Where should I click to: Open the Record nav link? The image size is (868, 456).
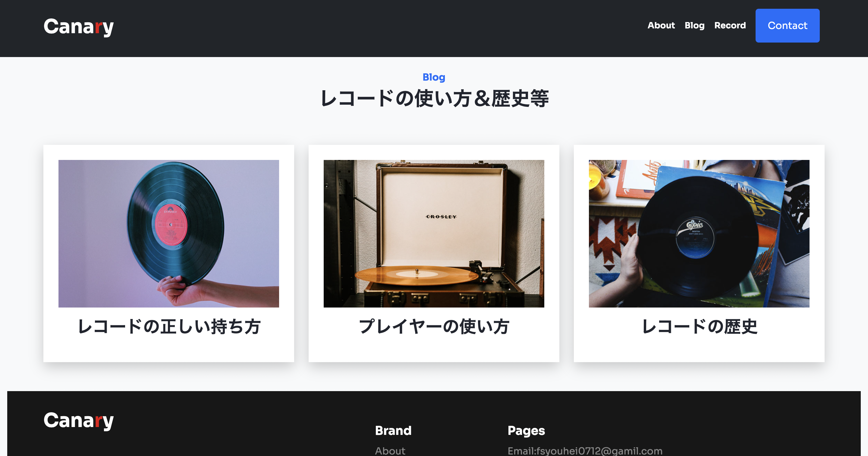click(x=730, y=26)
